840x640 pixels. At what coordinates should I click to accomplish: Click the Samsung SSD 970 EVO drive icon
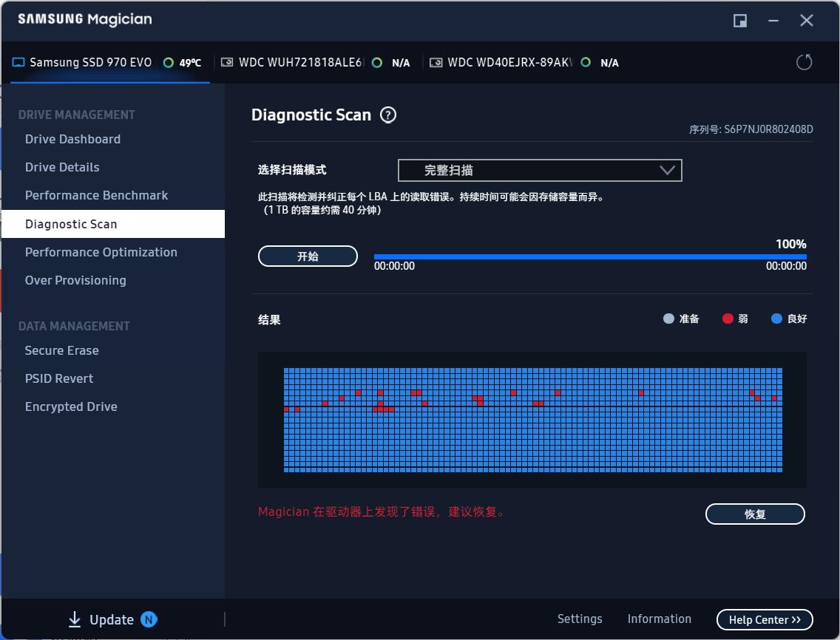[x=18, y=63]
